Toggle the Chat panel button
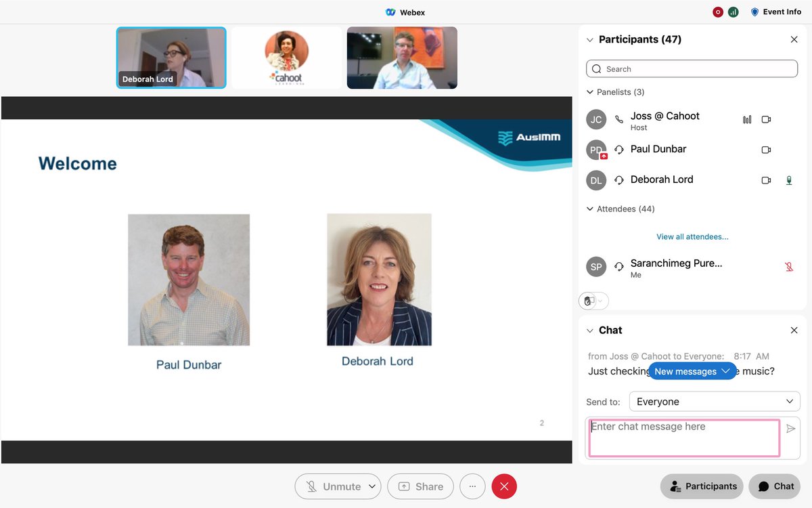This screenshot has height=508, width=812. click(775, 486)
